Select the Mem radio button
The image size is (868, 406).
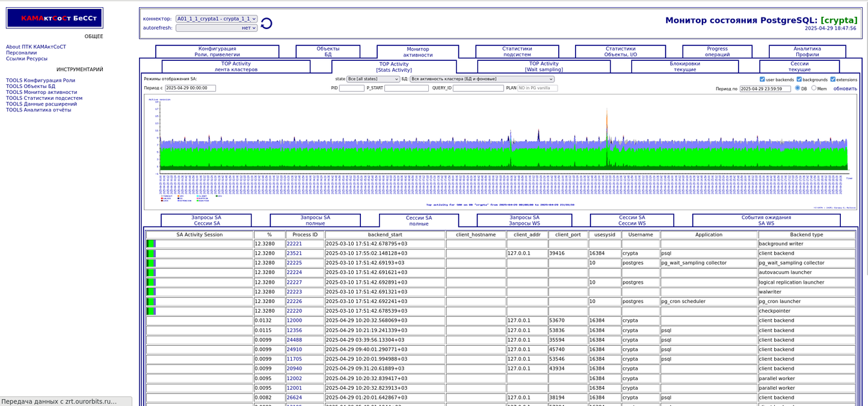pos(814,88)
